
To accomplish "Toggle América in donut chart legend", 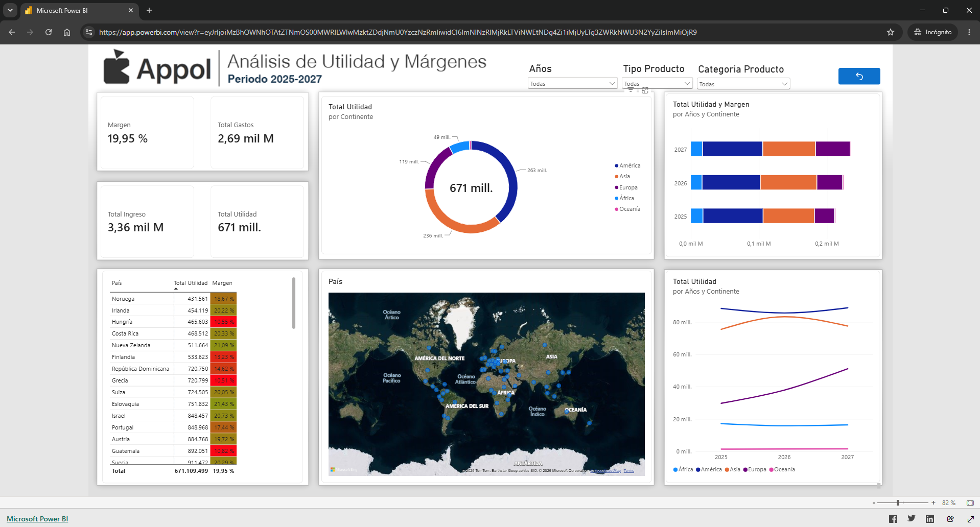I will click(627, 165).
